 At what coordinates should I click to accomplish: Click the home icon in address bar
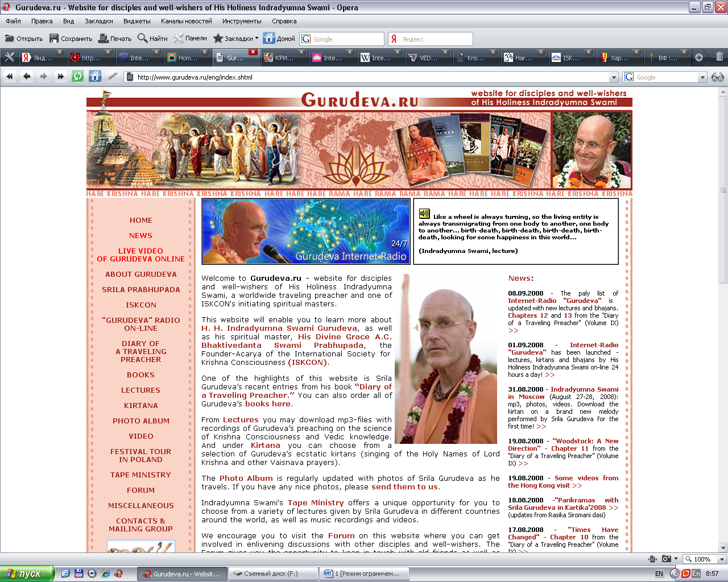pos(95,77)
